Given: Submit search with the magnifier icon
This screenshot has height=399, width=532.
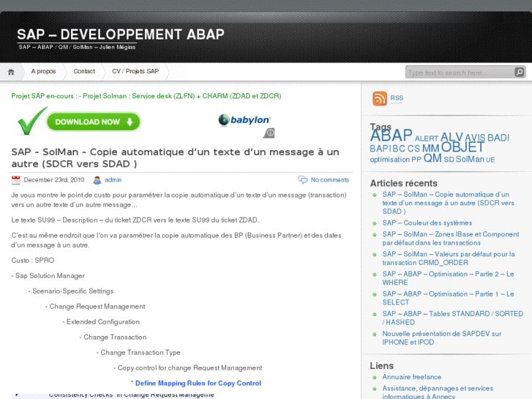Looking at the screenshot, I should 520,72.
